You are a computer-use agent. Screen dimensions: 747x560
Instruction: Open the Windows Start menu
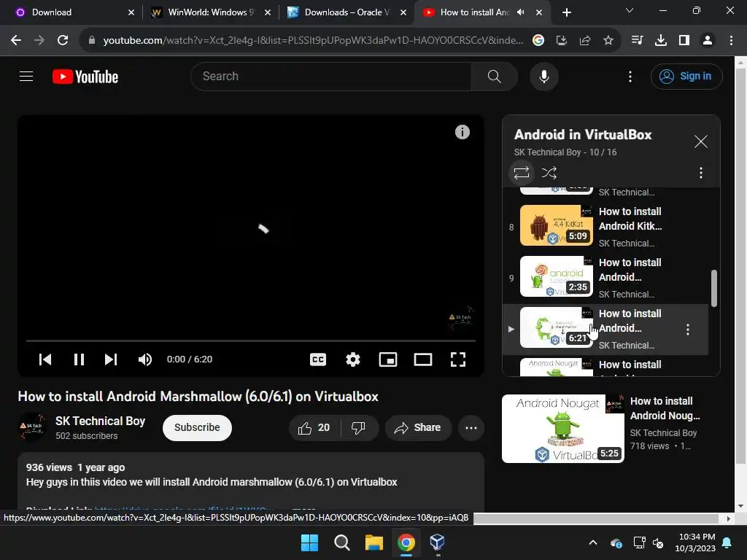click(309, 542)
